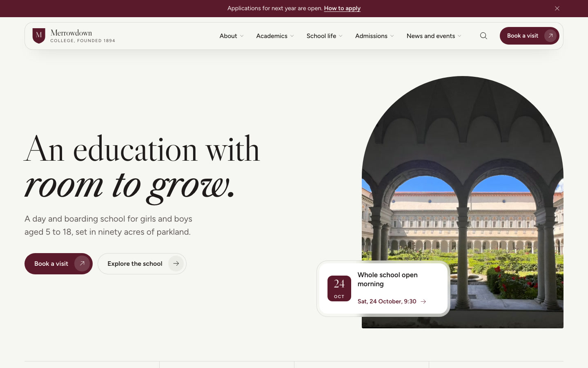Image resolution: width=588 pixels, height=368 pixels.
Task: Click the Merrowdown college name text
Action: click(71, 33)
